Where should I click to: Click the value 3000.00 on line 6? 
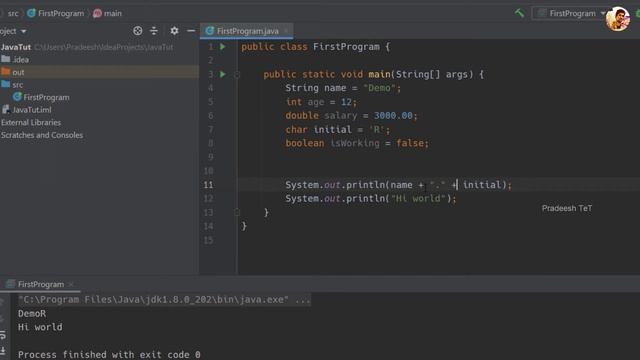(x=393, y=116)
